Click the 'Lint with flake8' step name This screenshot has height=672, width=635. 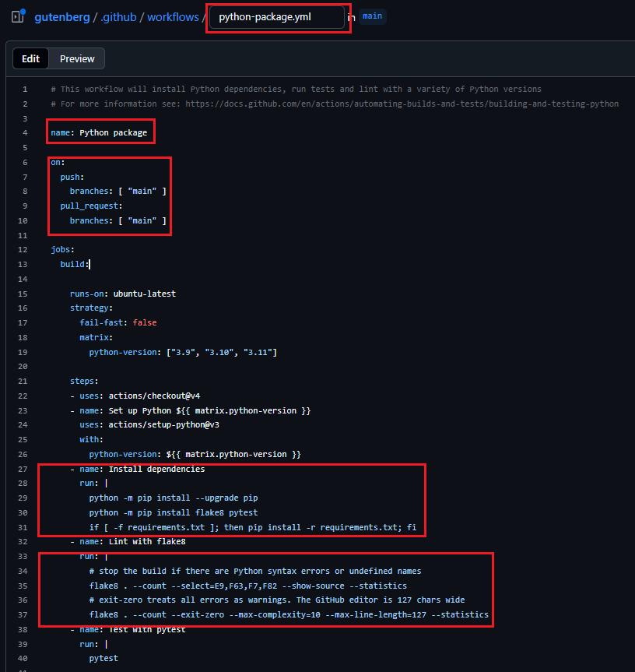point(147,541)
